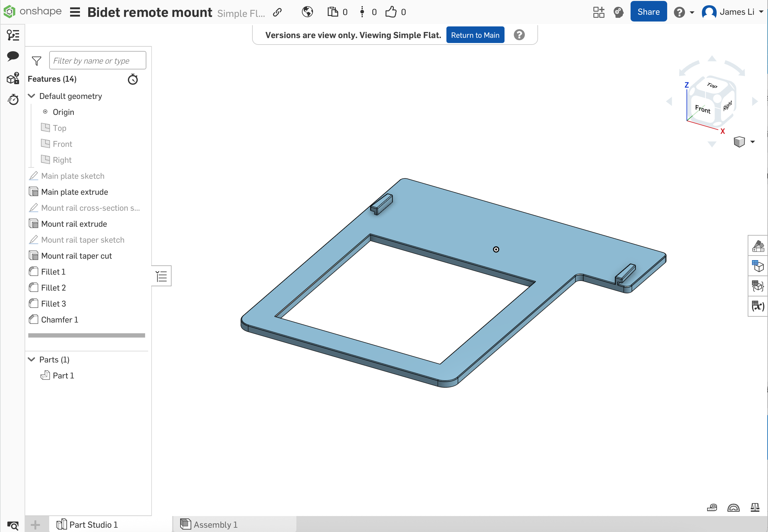
Task: Collapse the Parts (1) group
Action: (x=32, y=359)
